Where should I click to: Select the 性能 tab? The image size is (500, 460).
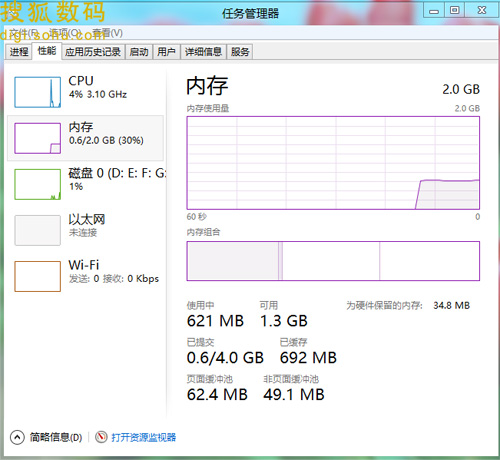coord(47,51)
